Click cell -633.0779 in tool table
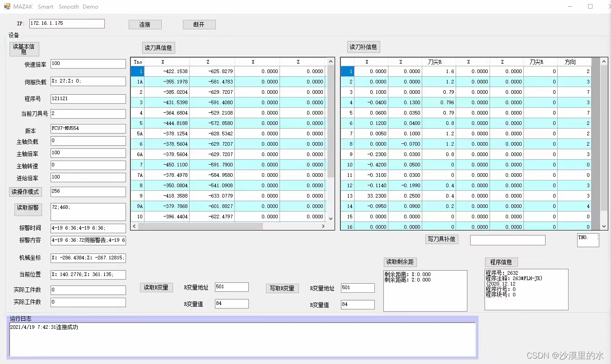This screenshot has height=364, width=611. click(212, 196)
